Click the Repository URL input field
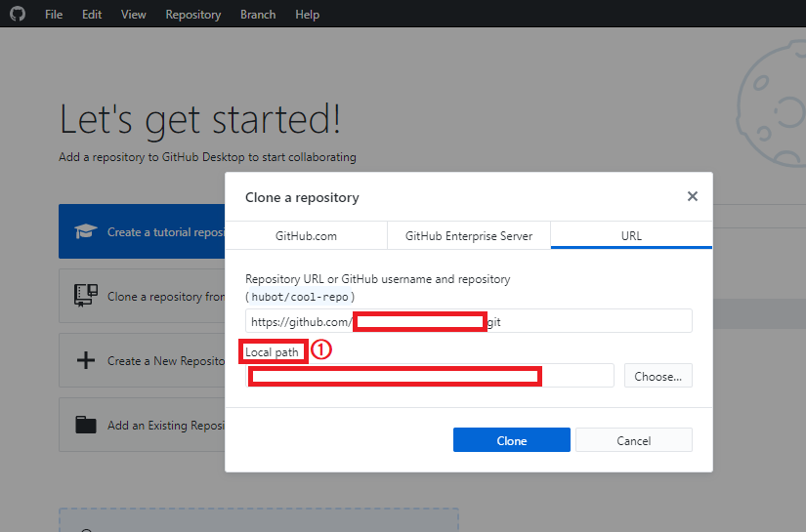Screen dimensions: 806x532 pos(469,321)
